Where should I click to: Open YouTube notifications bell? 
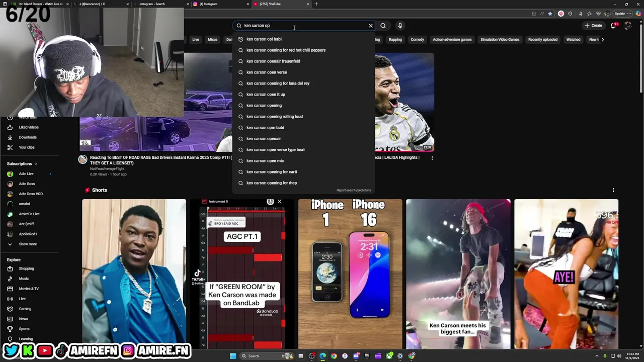coord(613,26)
